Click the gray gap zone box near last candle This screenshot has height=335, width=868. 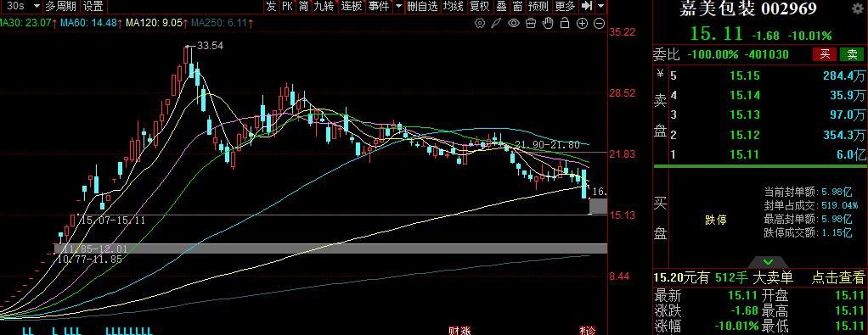pos(598,206)
